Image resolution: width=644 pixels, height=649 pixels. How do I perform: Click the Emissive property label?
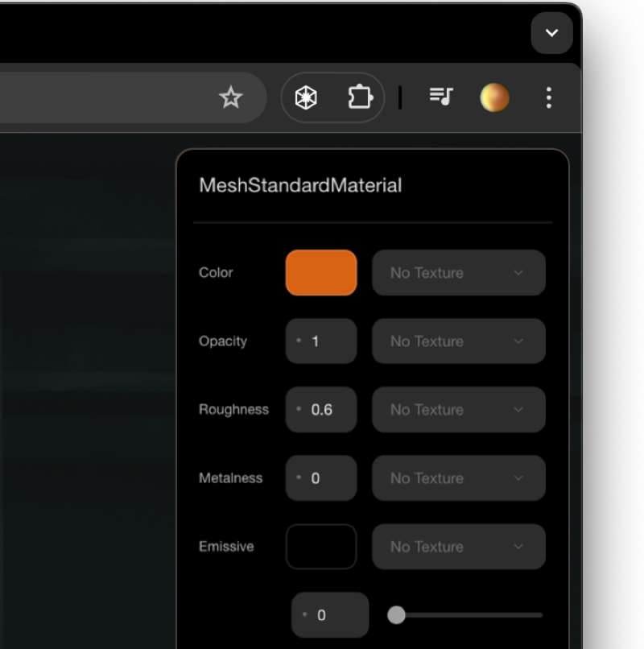pyautogui.click(x=226, y=547)
